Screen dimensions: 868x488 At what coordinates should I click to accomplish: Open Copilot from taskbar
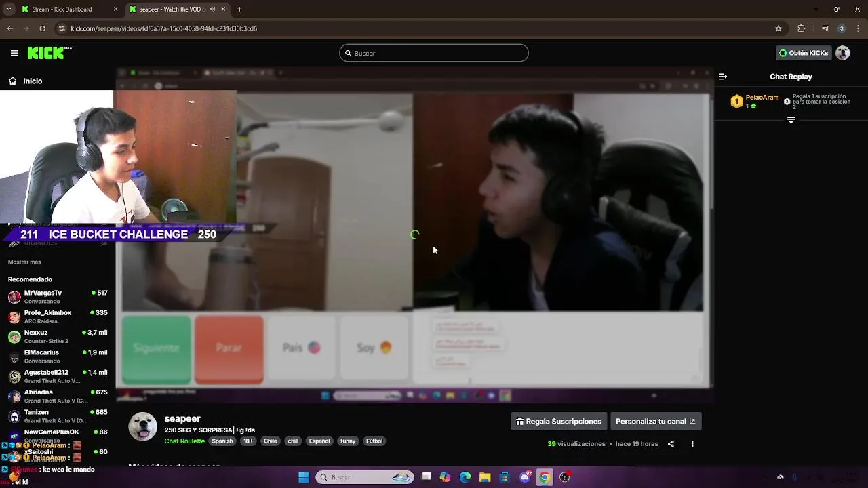click(x=445, y=477)
